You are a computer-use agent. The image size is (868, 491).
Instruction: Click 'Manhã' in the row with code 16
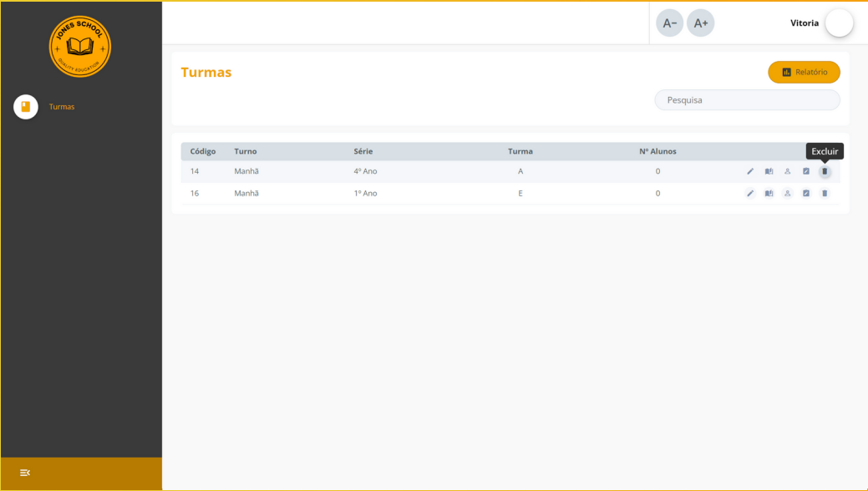click(x=246, y=193)
